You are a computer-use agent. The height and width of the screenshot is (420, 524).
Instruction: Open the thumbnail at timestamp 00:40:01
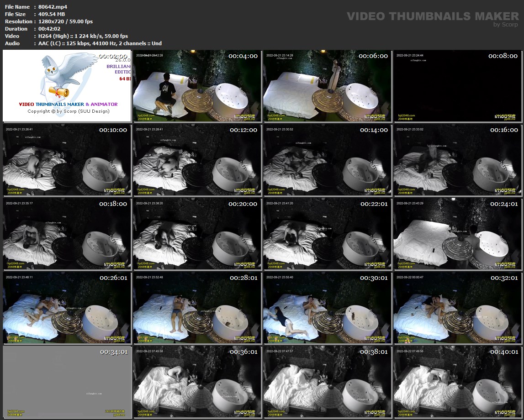(x=457, y=382)
